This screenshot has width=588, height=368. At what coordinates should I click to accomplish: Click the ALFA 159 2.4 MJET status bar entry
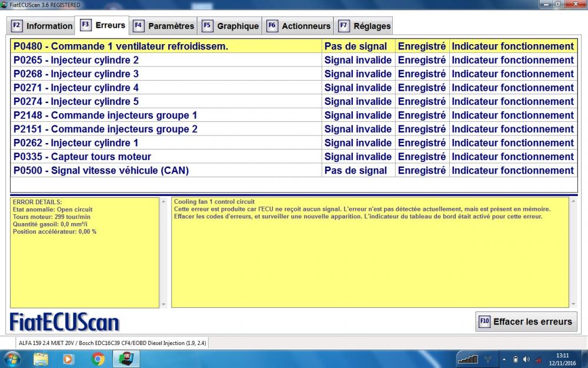(112, 343)
